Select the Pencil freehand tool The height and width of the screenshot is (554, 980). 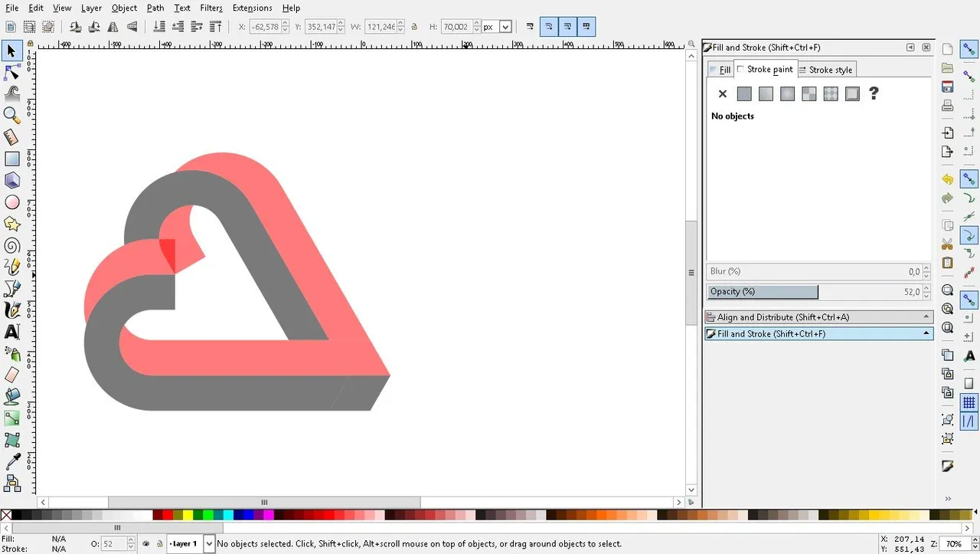(11, 267)
